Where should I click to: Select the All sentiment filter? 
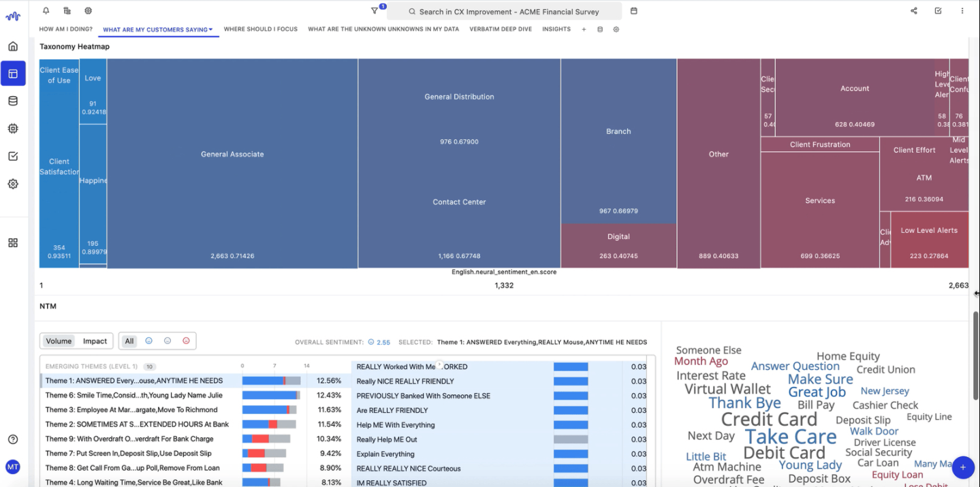click(129, 341)
